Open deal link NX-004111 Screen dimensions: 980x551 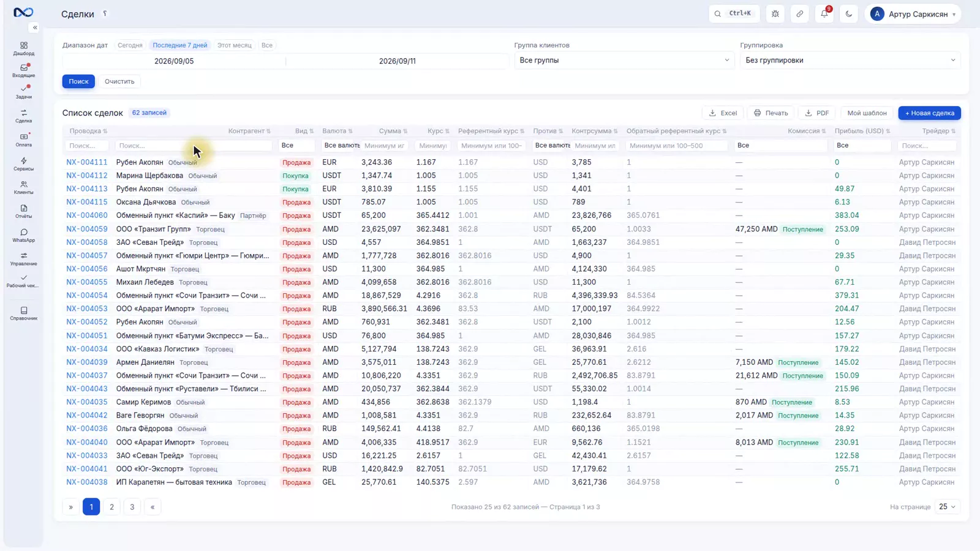coord(87,162)
